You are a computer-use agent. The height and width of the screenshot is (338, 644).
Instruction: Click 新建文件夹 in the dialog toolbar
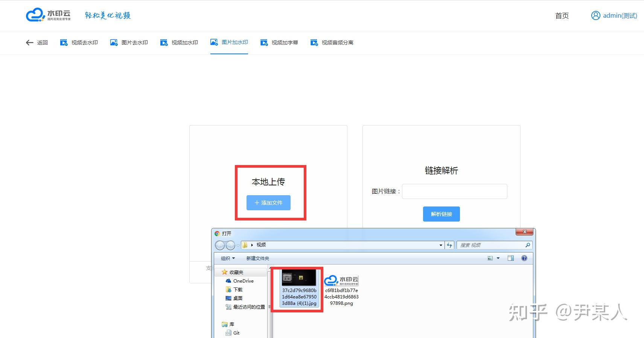(258, 258)
